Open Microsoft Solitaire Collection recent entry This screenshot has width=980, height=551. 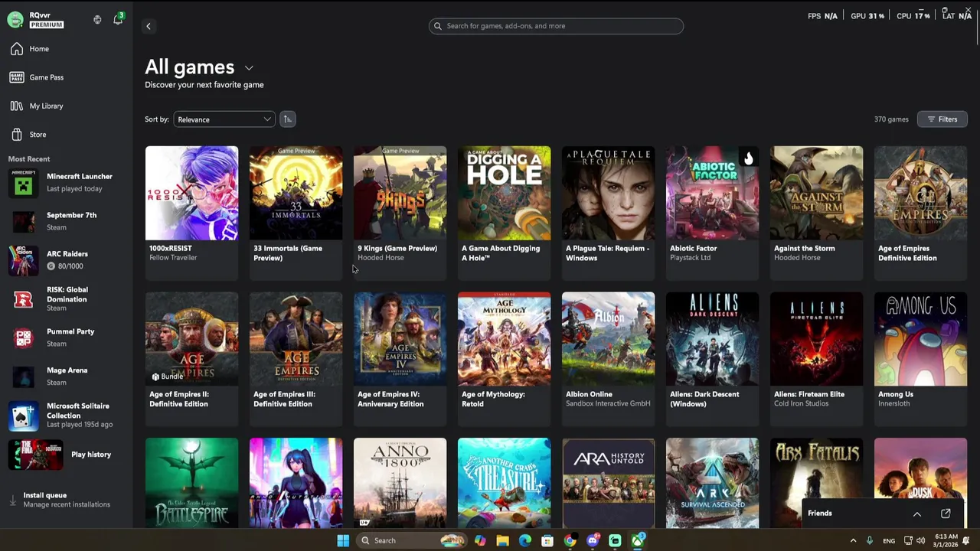tap(67, 415)
